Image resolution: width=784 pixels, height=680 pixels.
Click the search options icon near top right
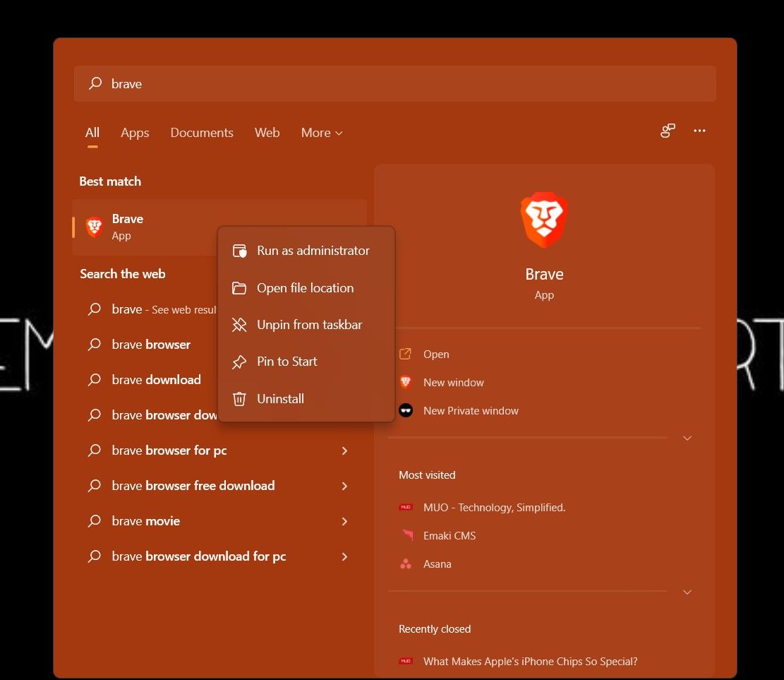668,131
